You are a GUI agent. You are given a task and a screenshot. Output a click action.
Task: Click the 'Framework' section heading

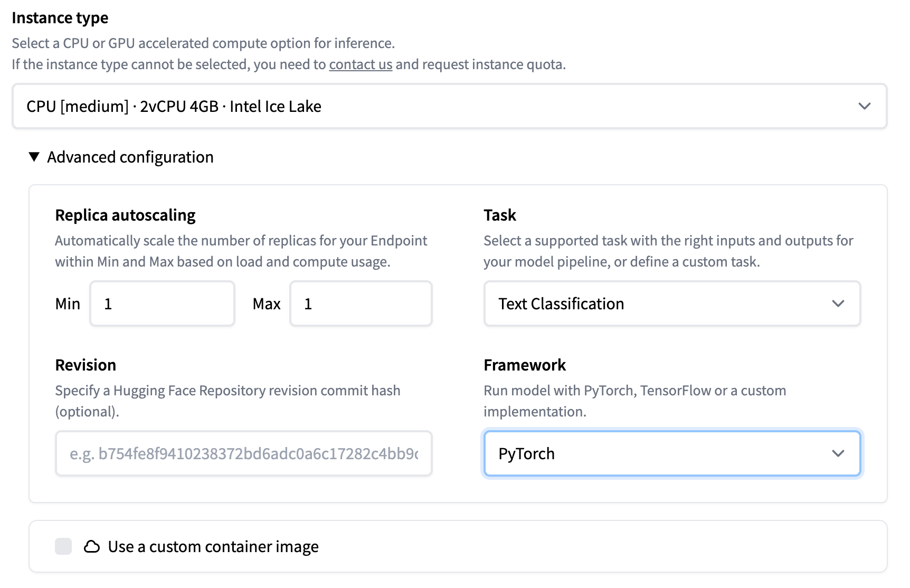524,365
